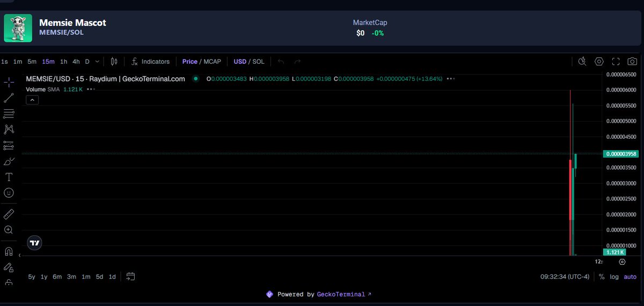
Task: Click the green market status dot
Action: coord(195,79)
